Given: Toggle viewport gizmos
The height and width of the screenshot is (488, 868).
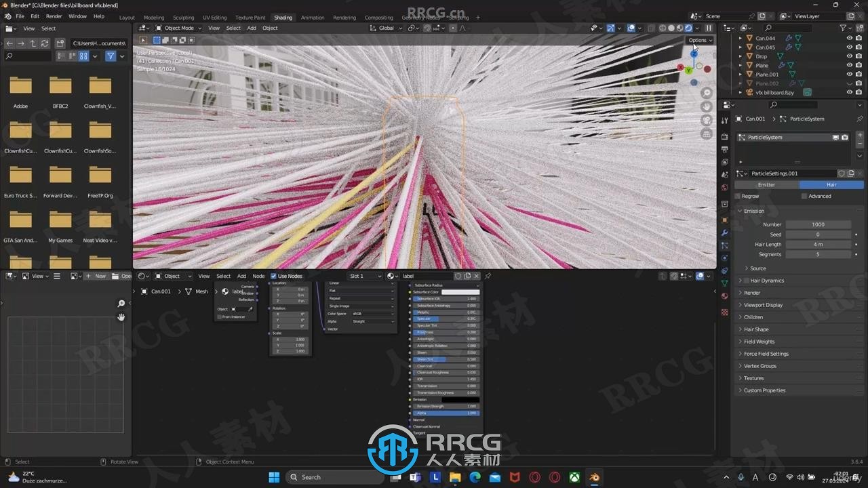Looking at the screenshot, I should click(x=610, y=28).
